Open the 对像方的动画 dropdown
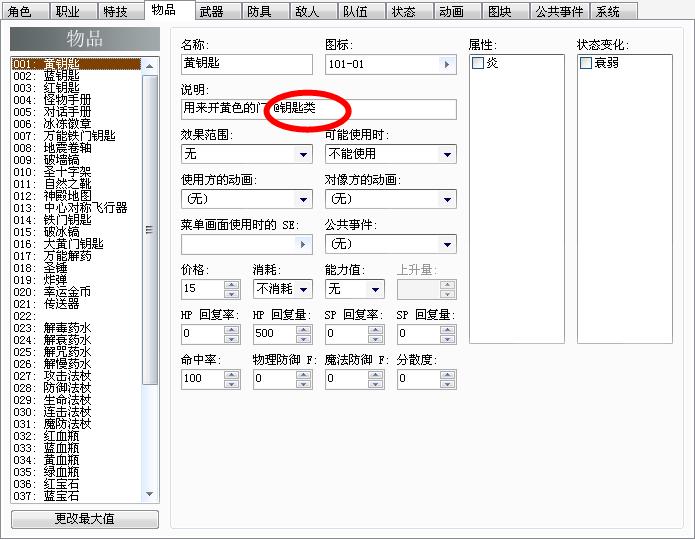Image resolution: width=695 pixels, height=540 pixels. (447, 200)
